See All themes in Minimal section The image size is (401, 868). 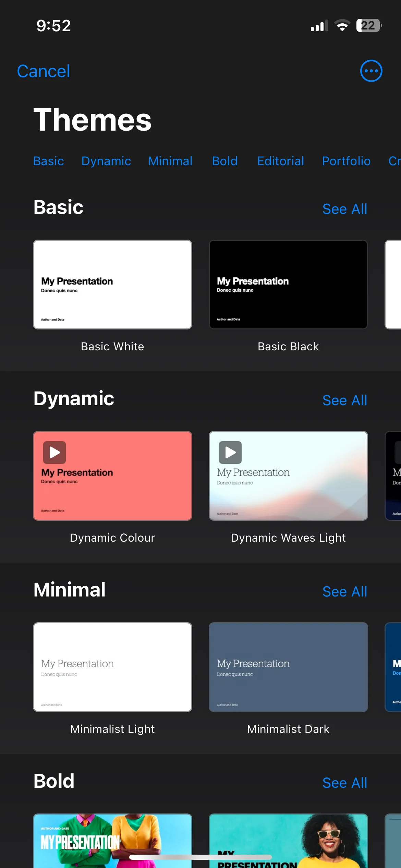pyautogui.click(x=345, y=592)
